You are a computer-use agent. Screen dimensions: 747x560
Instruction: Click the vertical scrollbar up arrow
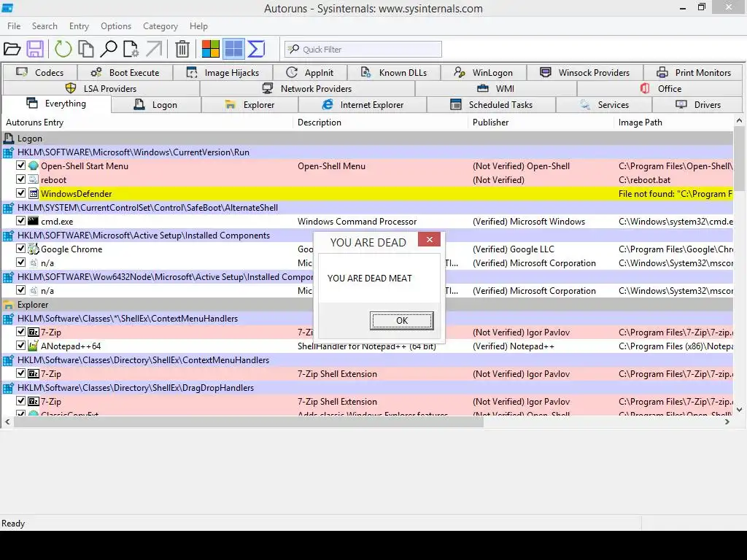coord(739,121)
